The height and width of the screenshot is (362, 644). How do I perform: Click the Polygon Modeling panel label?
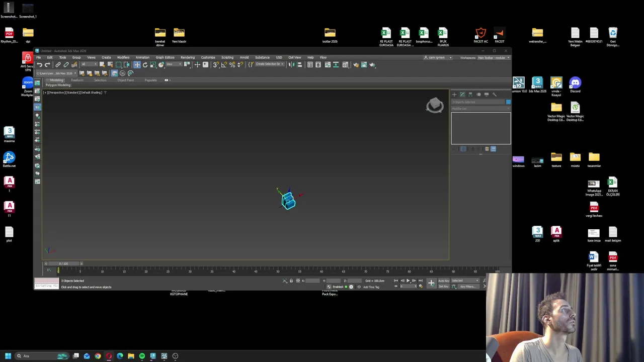point(58,85)
